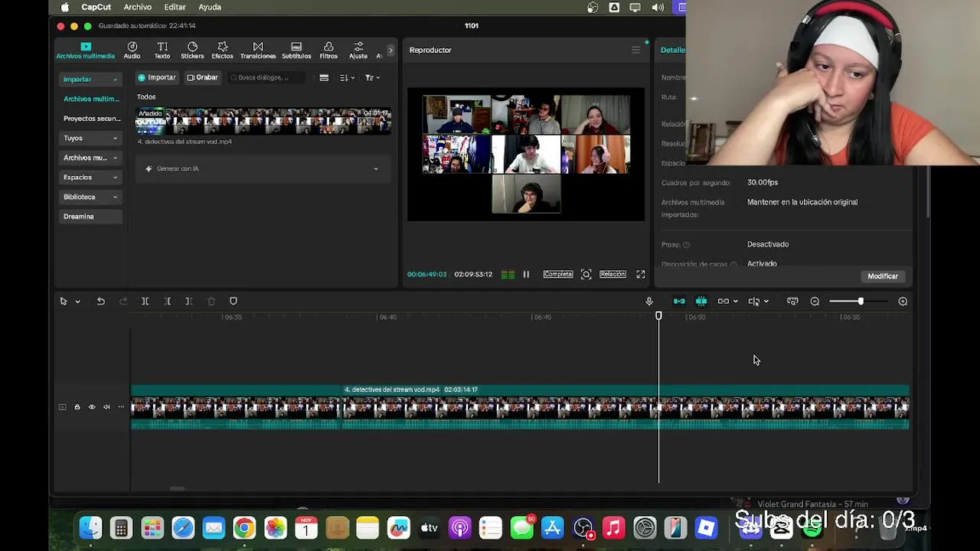Expand the Espacios sidebar section
Image resolution: width=980 pixels, height=551 pixels.
90,177
